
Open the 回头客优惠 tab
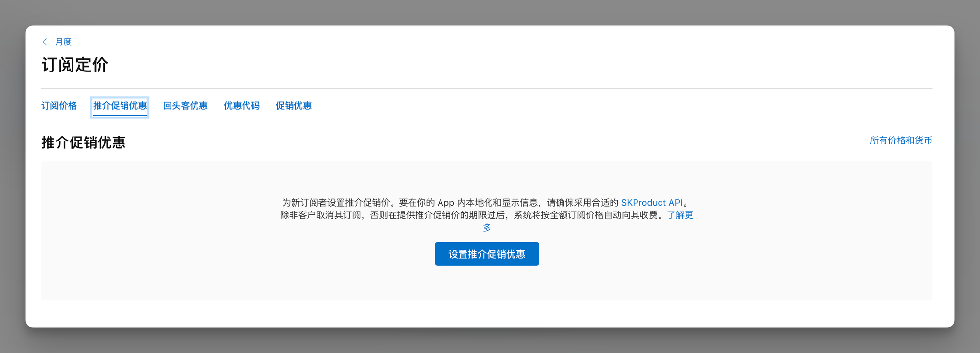click(x=185, y=106)
